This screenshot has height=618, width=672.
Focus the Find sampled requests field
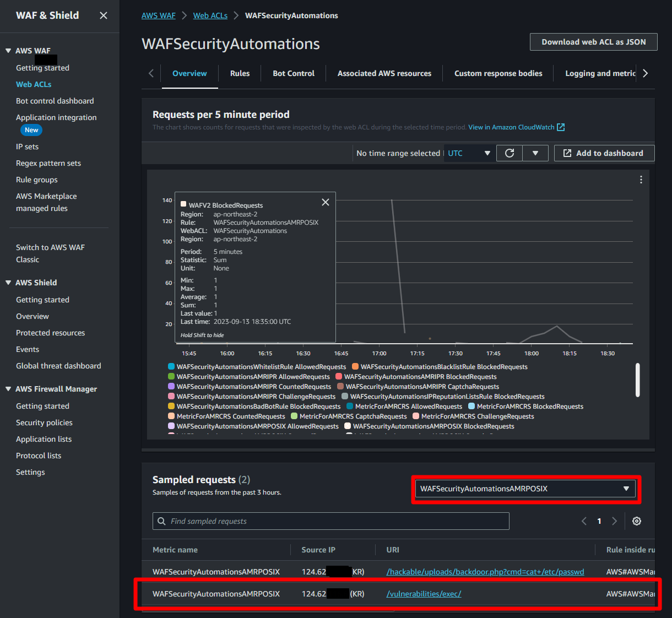click(331, 521)
